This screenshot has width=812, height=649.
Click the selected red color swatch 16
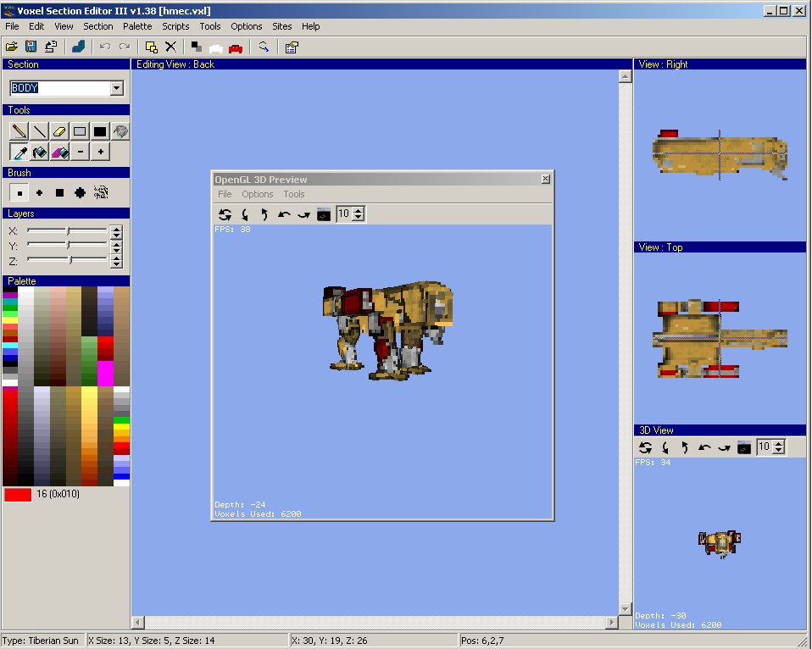tap(18, 495)
